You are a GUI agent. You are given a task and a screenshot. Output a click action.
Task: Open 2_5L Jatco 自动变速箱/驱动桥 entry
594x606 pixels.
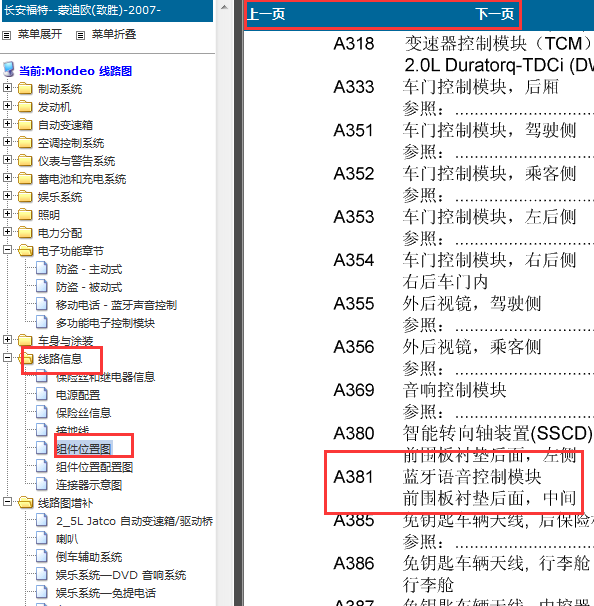click(x=134, y=521)
